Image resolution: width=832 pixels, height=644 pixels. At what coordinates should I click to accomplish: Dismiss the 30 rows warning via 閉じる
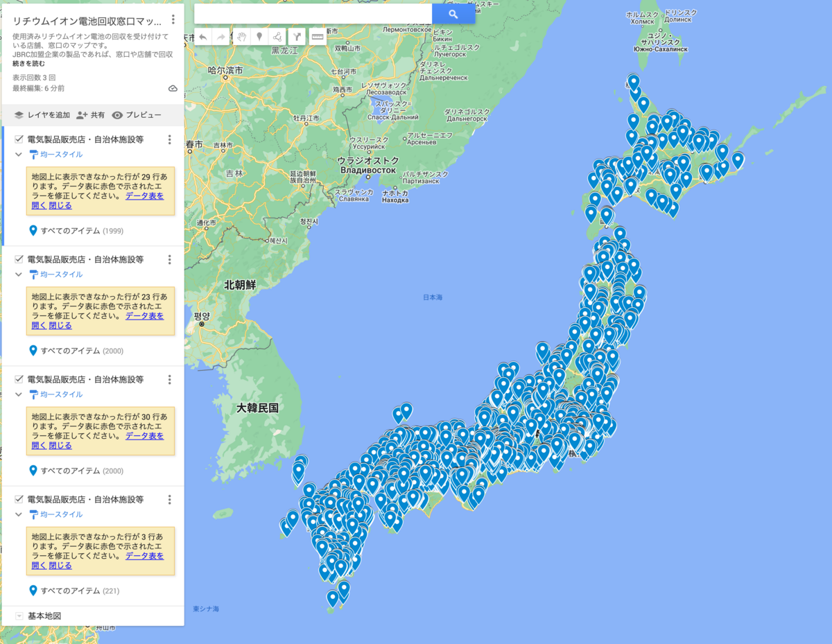60,445
